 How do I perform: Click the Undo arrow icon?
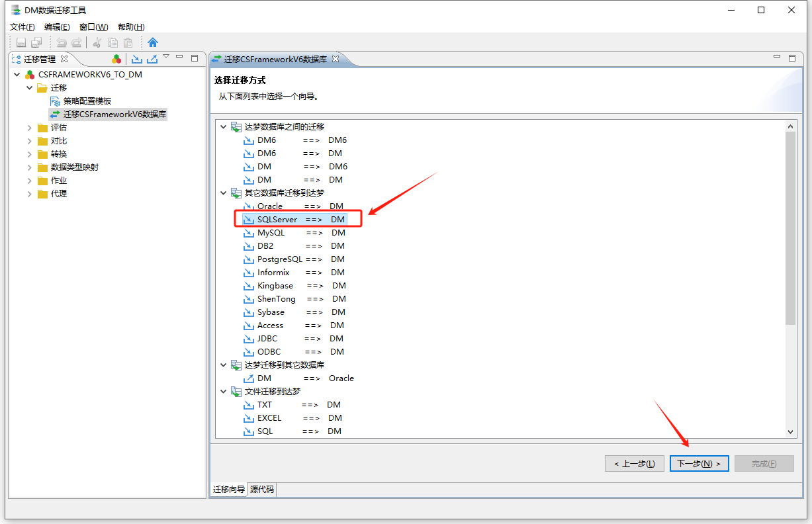click(62, 42)
